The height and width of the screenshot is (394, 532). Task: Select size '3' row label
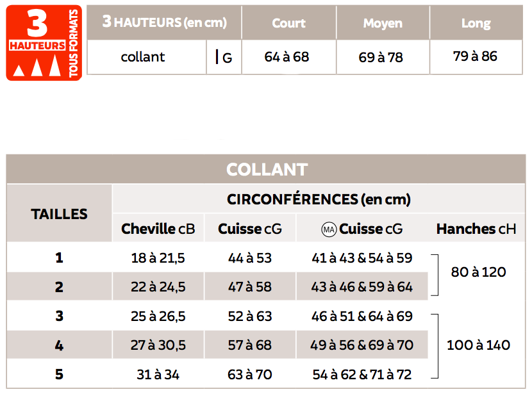[x=60, y=316]
